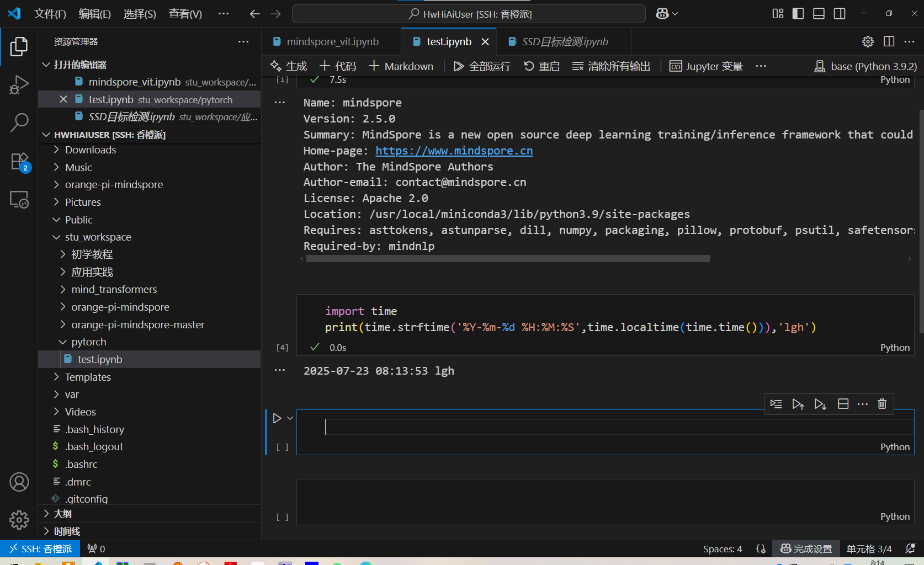Viewport: 924px width, 565px height.
Task: Toggle the primary sidebar visibility
Action: [798, 14]
